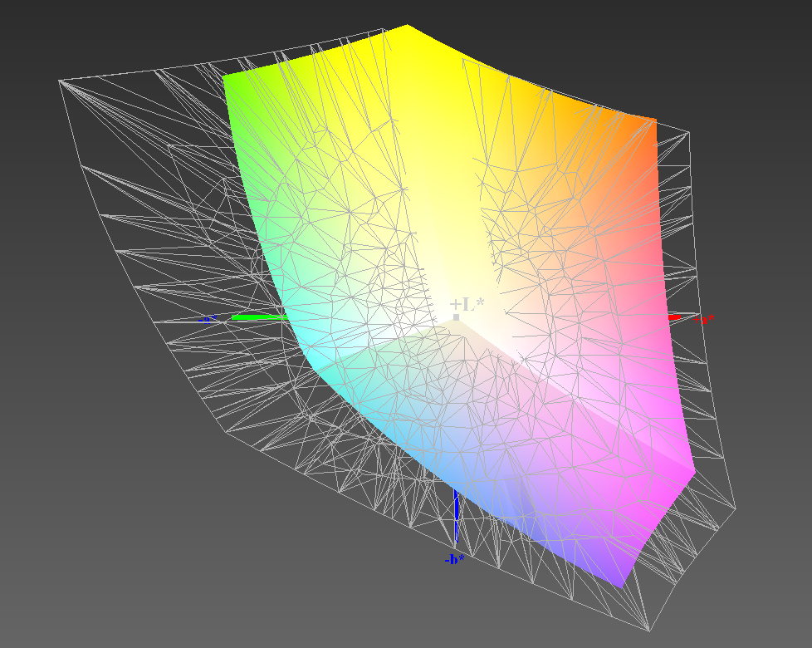This screenshot has width=812, height=648.
Task: Select the red positive a* axis stub
Action: tap(675, 317)
